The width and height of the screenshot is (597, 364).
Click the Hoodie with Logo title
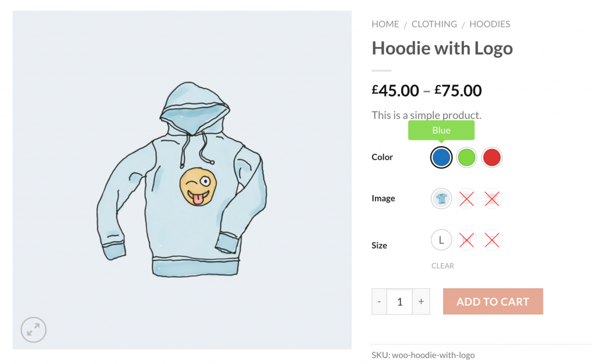tap(442, 48)
